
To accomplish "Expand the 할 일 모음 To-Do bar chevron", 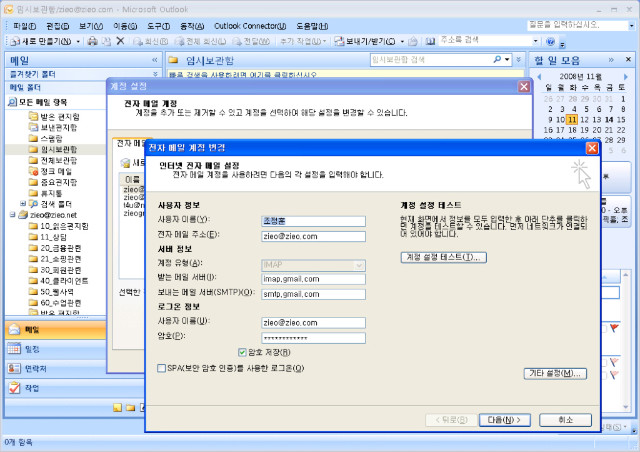I will pyautogui.click(x=611, y=60).
